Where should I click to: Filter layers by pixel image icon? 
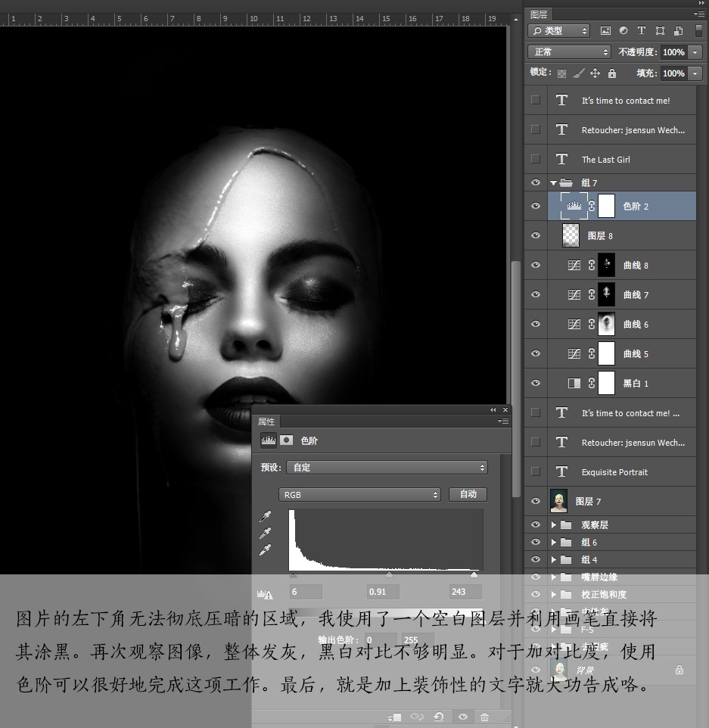point(605,30)
